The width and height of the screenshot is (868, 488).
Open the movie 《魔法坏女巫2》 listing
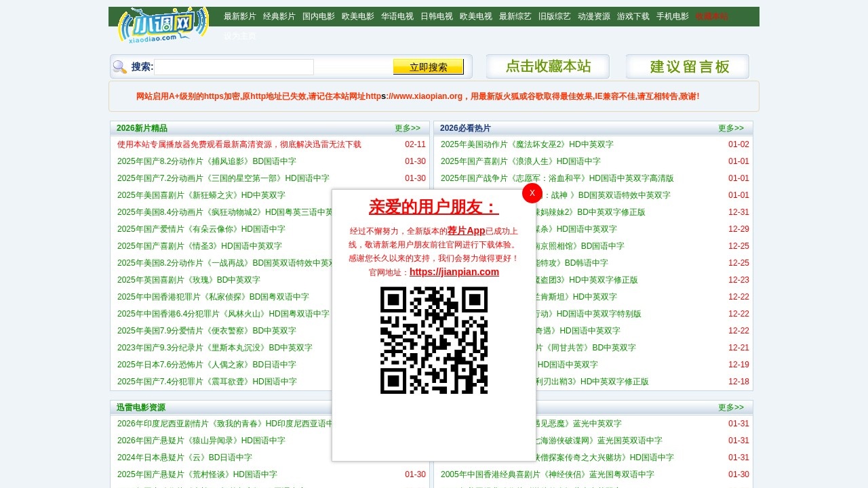pos(527,144)
